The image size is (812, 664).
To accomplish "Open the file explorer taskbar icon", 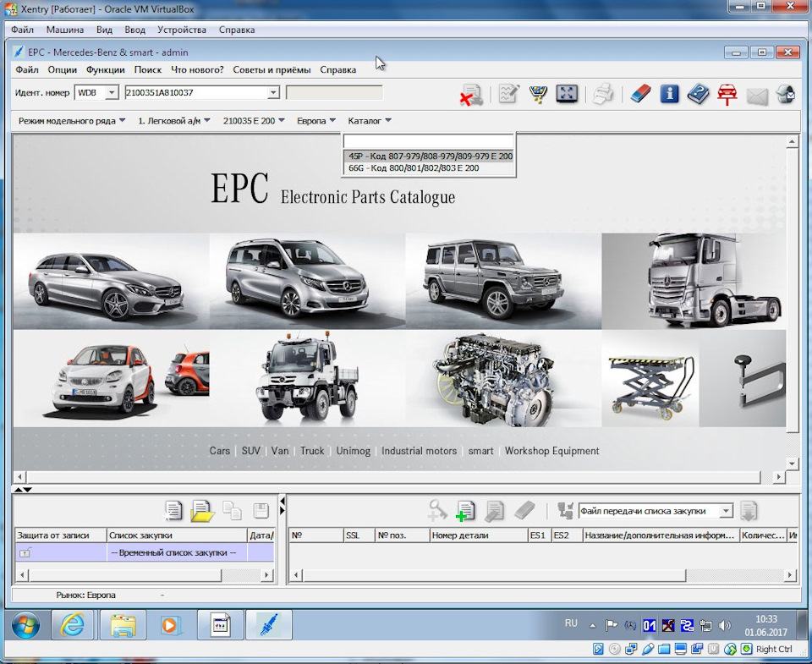I will (122, 625).
